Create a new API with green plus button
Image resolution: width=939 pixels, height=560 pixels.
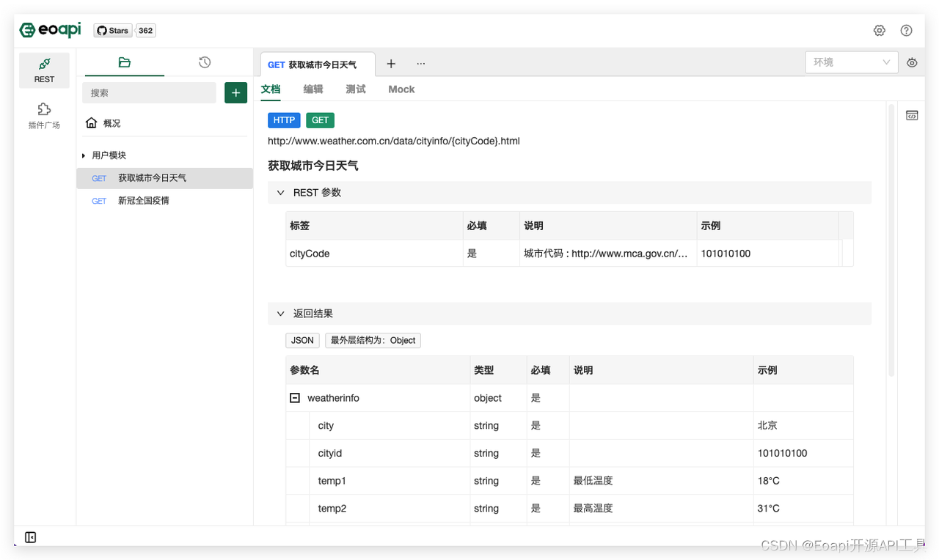235,93
